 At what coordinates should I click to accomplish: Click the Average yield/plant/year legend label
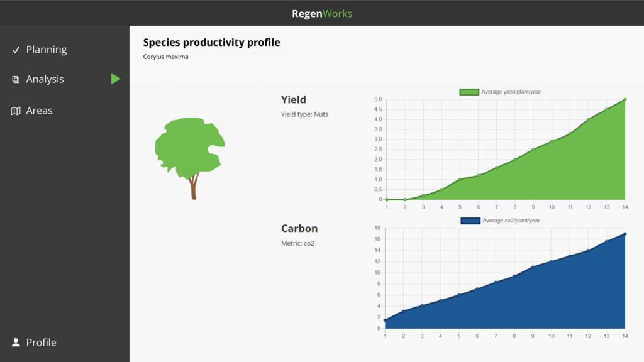[x=511, y=92]
